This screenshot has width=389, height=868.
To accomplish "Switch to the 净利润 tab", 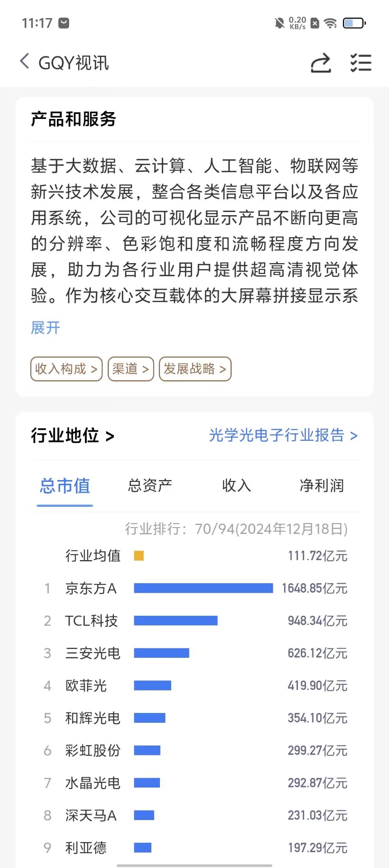I will [322, 486].
